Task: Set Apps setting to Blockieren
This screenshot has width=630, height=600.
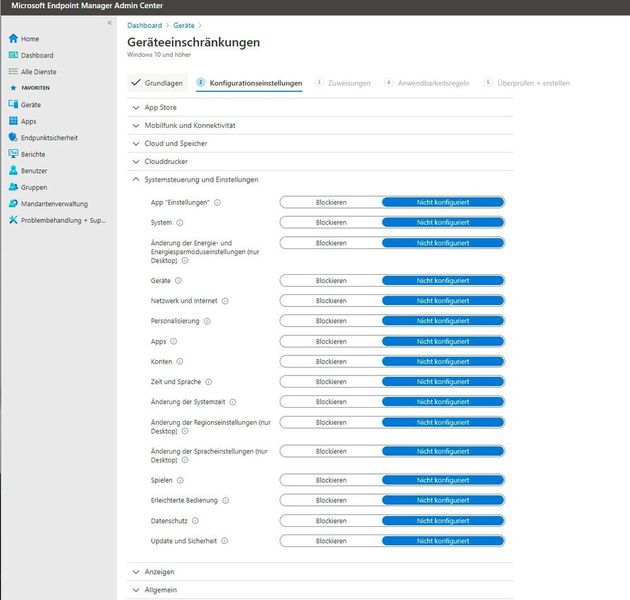Action: click(331, 342)
